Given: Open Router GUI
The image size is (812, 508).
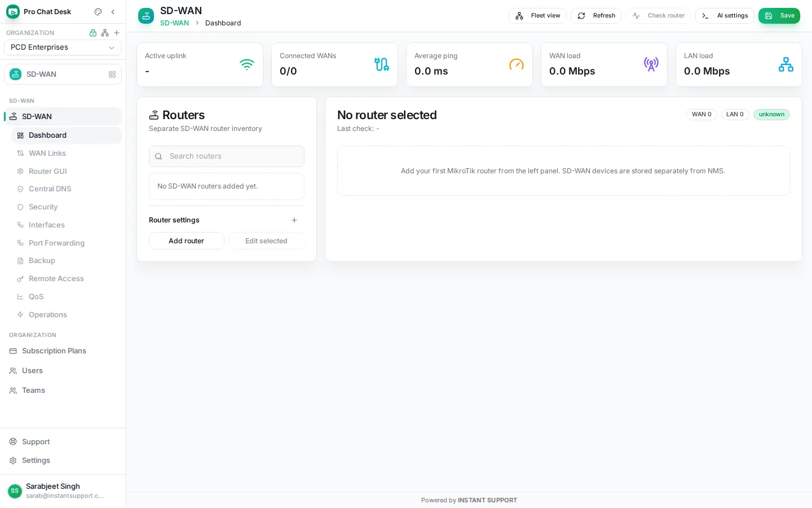Looking at the screenshot, I should 67,172.
